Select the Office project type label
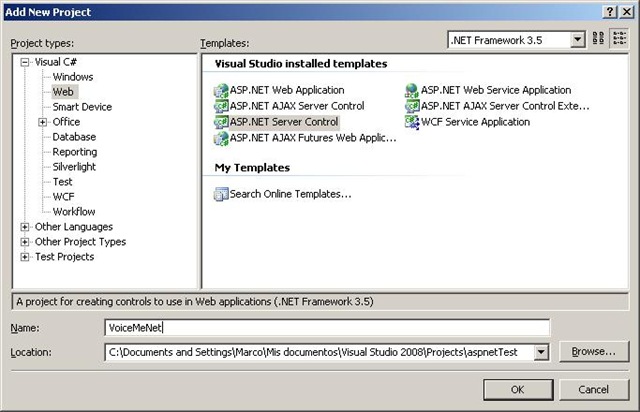Screen dimensions: 640x412 66,122
